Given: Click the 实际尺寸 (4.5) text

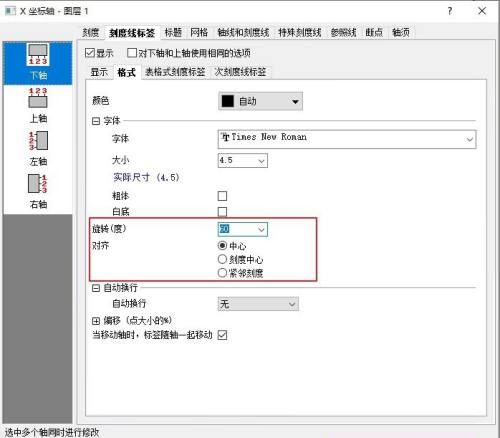Looking at the screenshot, I should point(146,177).
